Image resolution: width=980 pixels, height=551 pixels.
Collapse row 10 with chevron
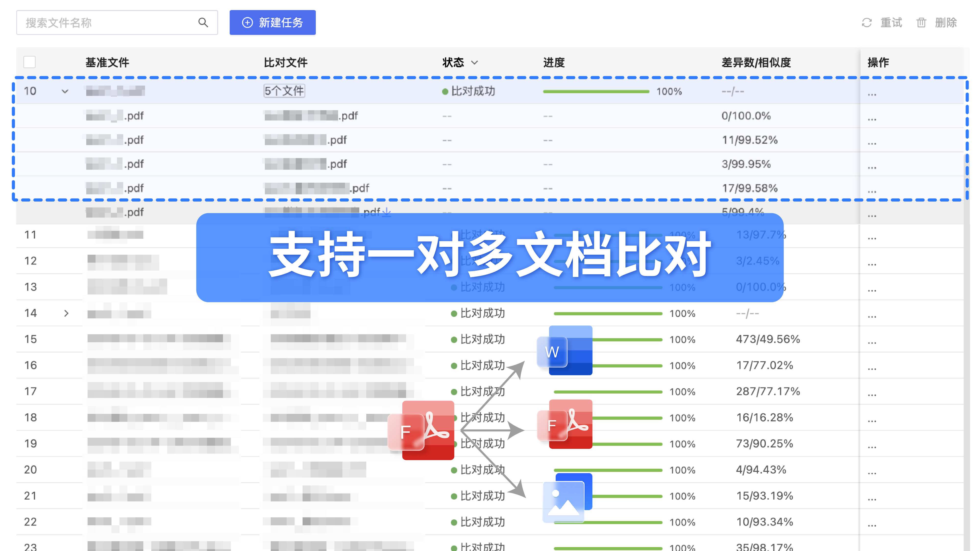point(65,91)
